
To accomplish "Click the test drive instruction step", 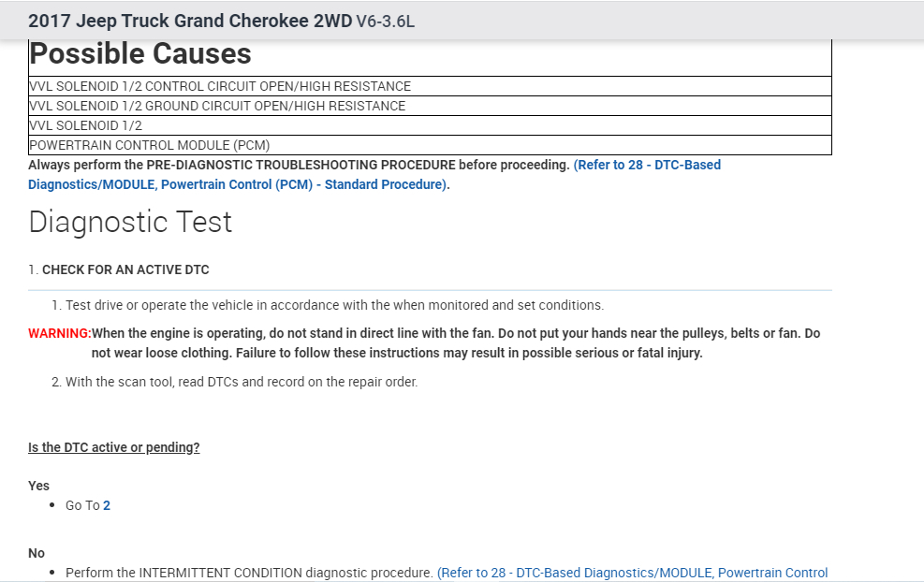I will tap(334, 305).
